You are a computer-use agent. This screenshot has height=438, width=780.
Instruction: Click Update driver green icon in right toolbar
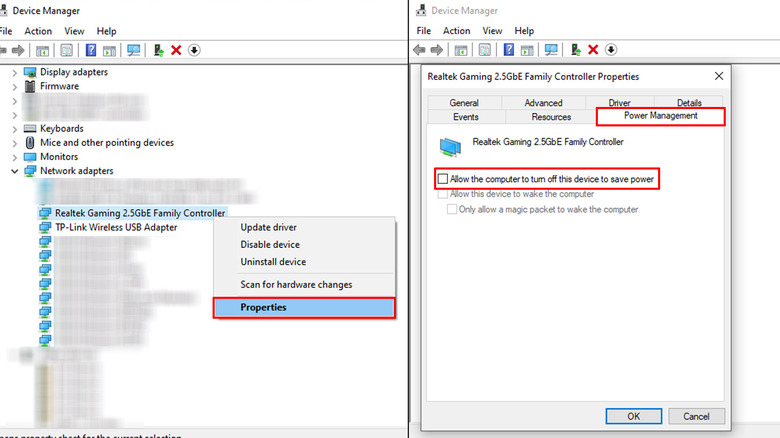[576, 50]
